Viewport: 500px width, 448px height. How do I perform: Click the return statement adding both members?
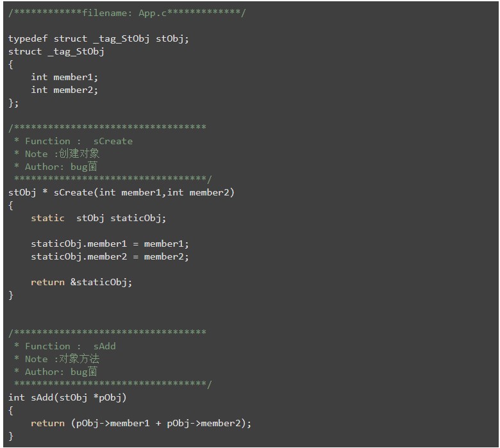pyautogui.click(x=141, y=423)
